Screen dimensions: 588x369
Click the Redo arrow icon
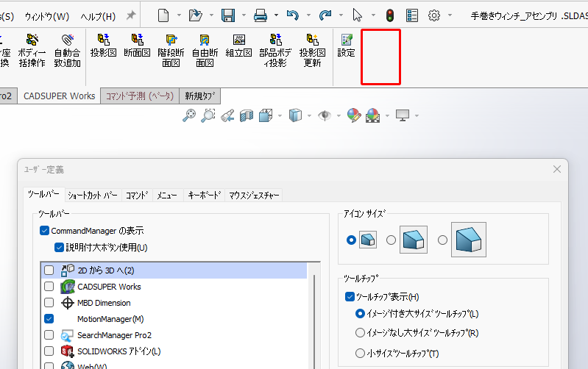(x=325, y=15)
